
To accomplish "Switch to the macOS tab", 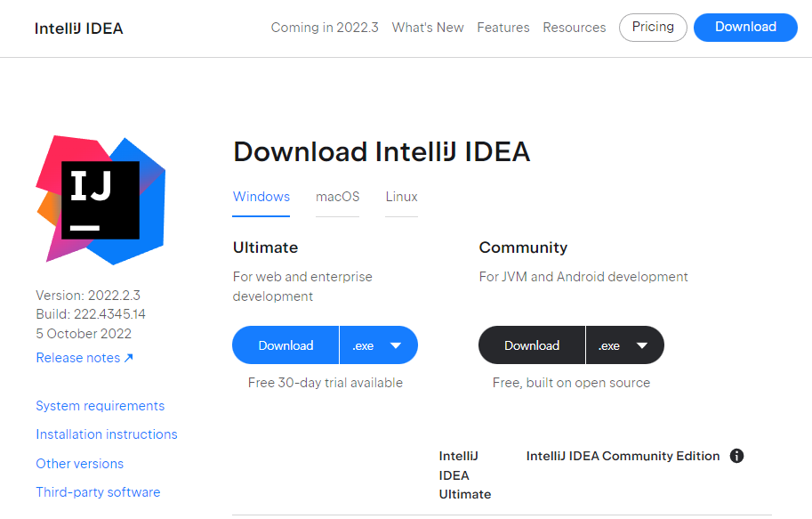I will pyautogui.click(x=337, y=197).
